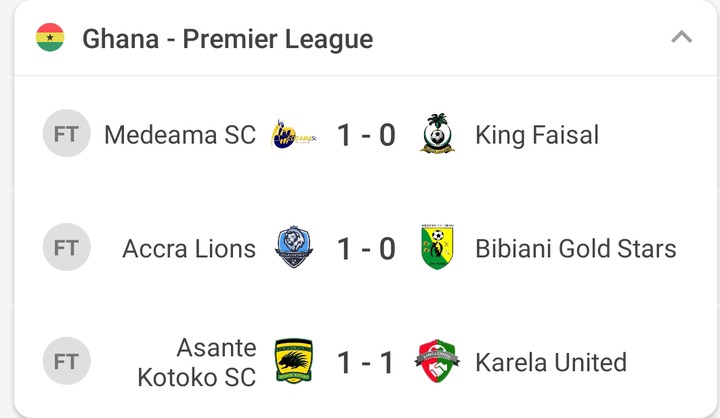Image resolution: width=720 pixels, height=418 pixels.
Task: Open the Asante Kotoko SC team name
Action: pos(196,362)
